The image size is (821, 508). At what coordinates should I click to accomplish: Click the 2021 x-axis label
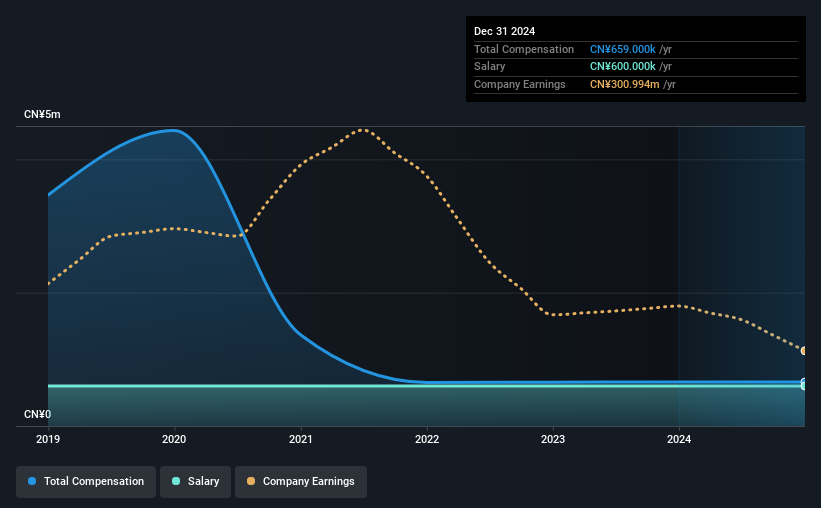[301, 439]
